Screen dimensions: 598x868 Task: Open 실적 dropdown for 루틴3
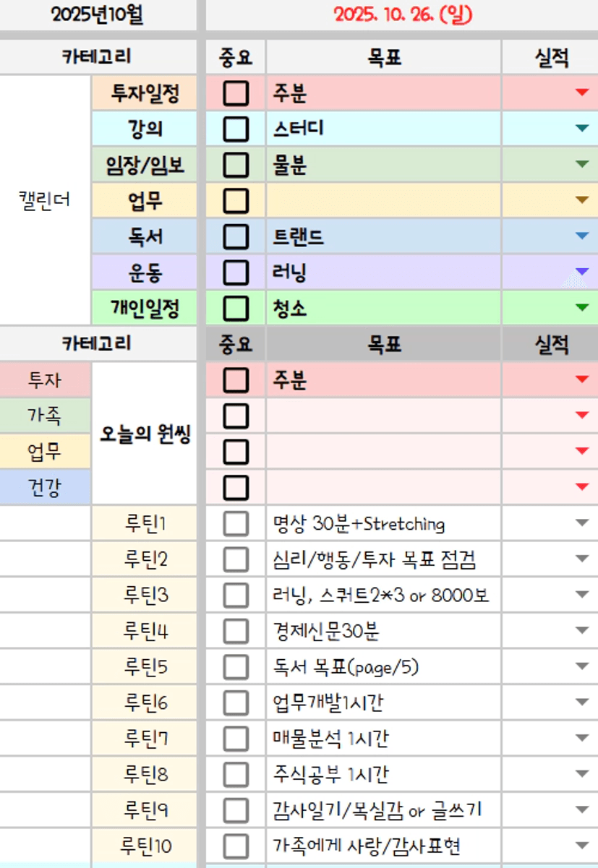582,595
